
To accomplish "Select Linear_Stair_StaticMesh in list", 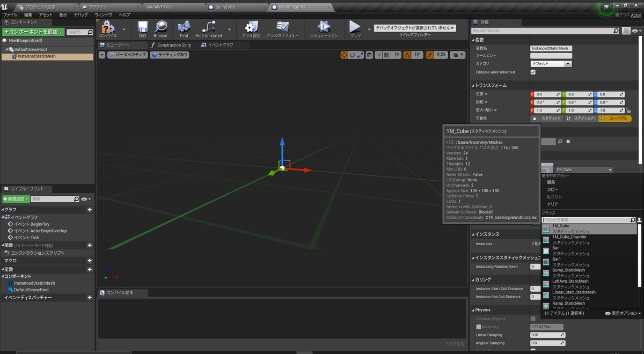I will pyautogui.click(x=589, y=295).
